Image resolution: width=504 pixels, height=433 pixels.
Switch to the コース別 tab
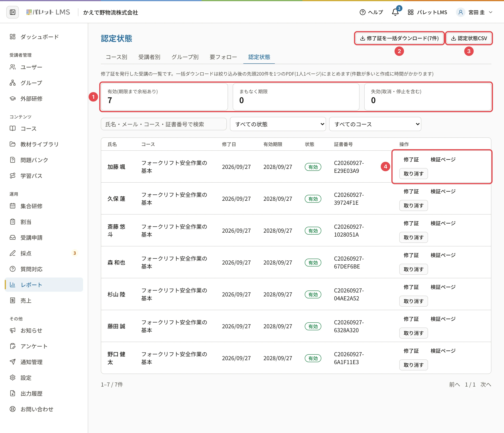coord(117,57)
